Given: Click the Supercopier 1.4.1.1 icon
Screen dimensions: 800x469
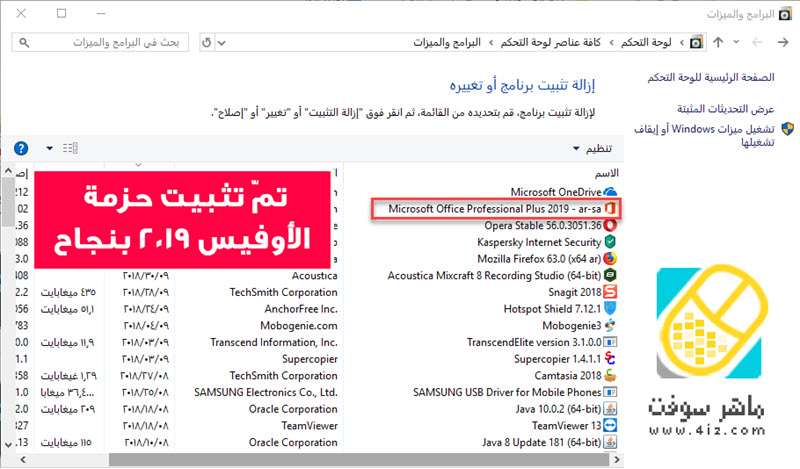Looking at the screenshot, I should click(x=610, y=359).
